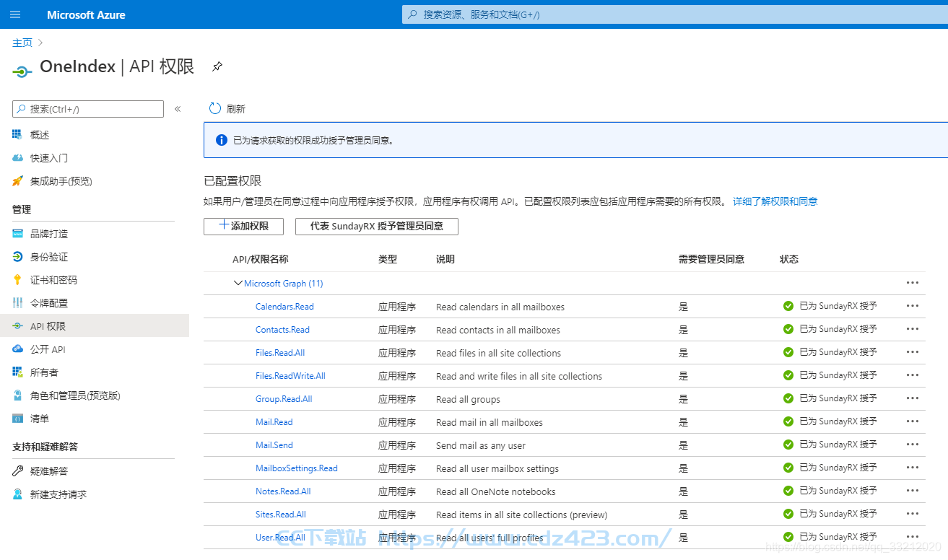Open more options for Calendars.Read row
This screenshot has width=948, height=560.
(913, 306)
